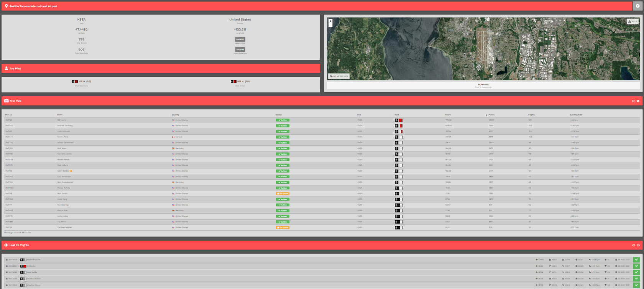This screenshot has width=644, height=289.
Task: Sort the table by Pilot ID
Action: click(8, 115)
